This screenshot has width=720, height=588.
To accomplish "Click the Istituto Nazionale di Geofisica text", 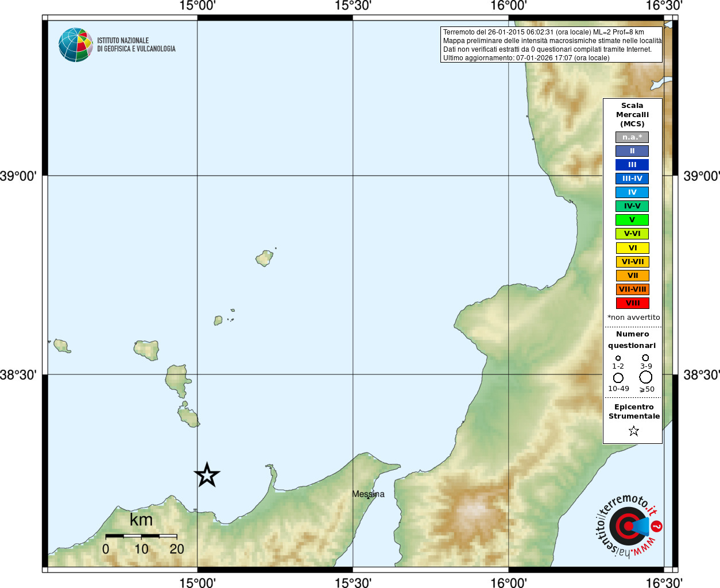I will pos(136,45).
